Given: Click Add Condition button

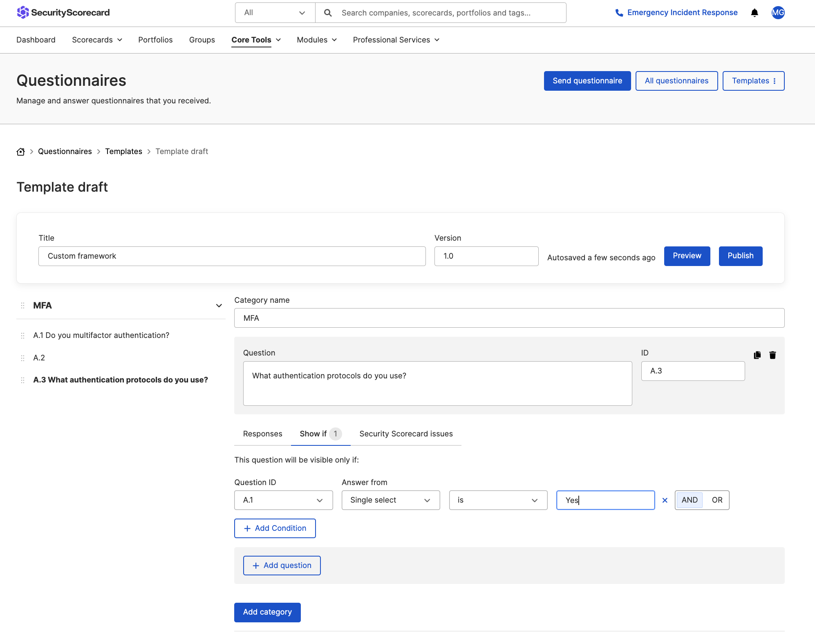Looking at the screenshot, I should pos(275,528).
